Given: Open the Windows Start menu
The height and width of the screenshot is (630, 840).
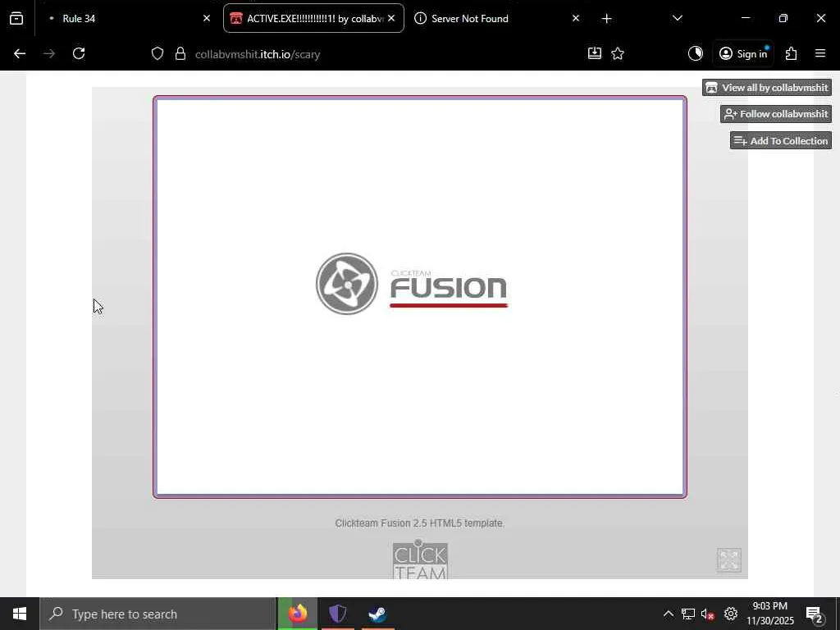Looking at the screenshot, I should (x=20, y=614).
